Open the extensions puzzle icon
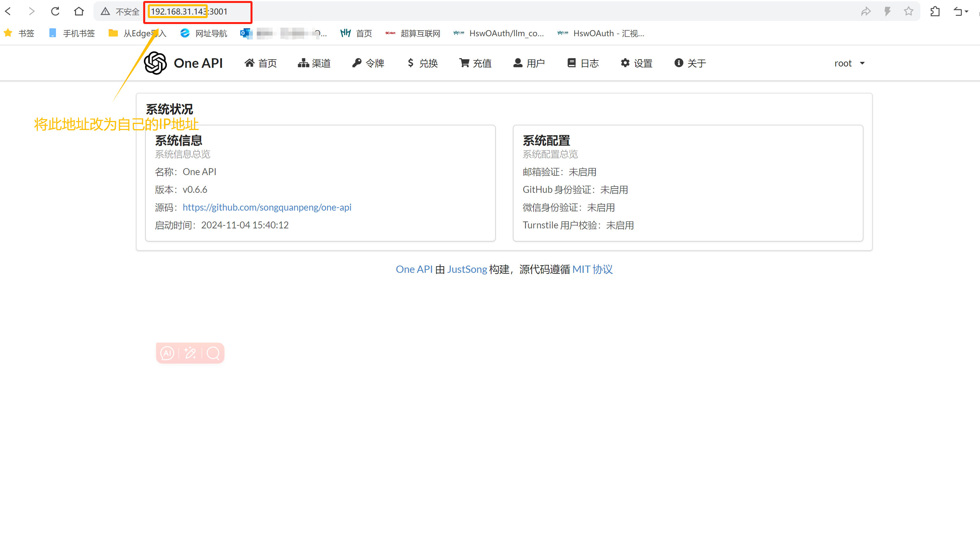Image resolution: width=980 pixels, height=542 pixels. click(x=935, y=12)
